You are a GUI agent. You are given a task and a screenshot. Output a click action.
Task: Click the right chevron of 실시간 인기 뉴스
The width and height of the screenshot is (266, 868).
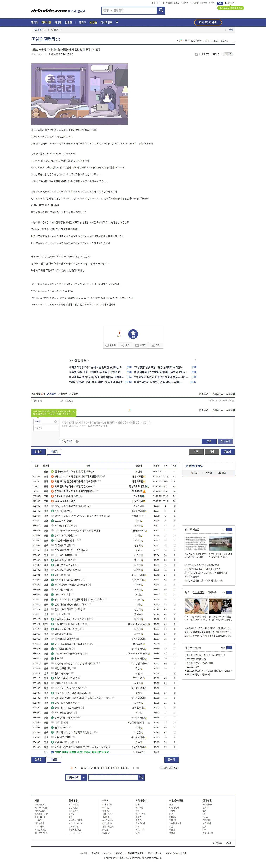[x=196, y=360]
